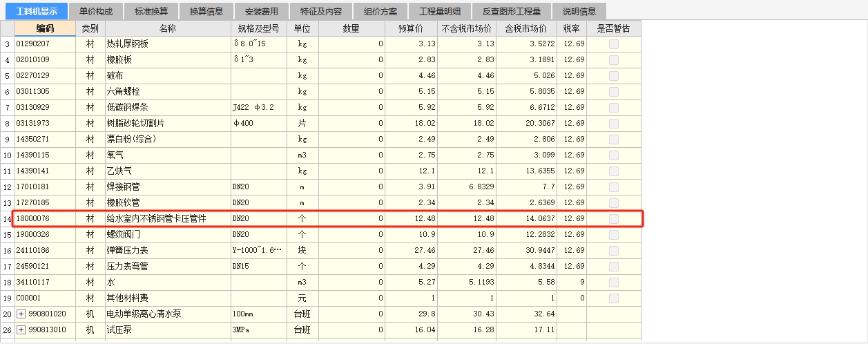Select name cell 六角螺栓
Viewport: 868px width, 344px height.
168,91
